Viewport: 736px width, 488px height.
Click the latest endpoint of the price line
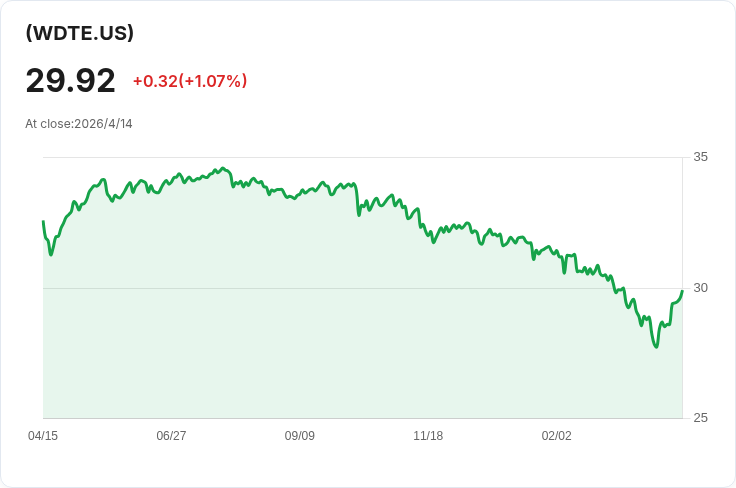682,291
